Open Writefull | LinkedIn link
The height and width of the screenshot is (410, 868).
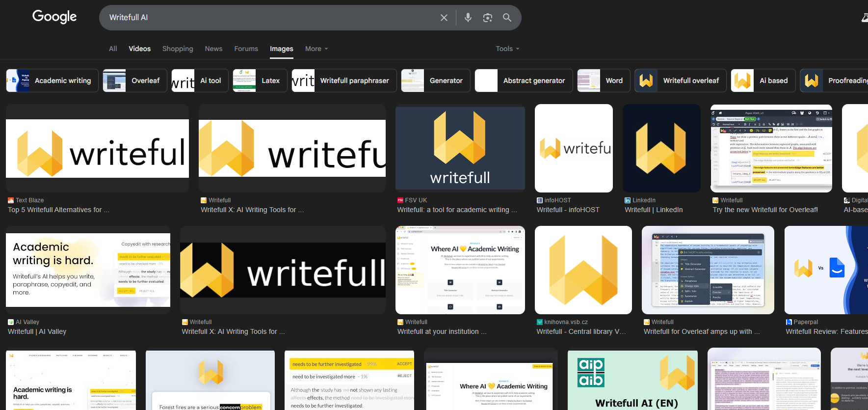pos(654,210)
